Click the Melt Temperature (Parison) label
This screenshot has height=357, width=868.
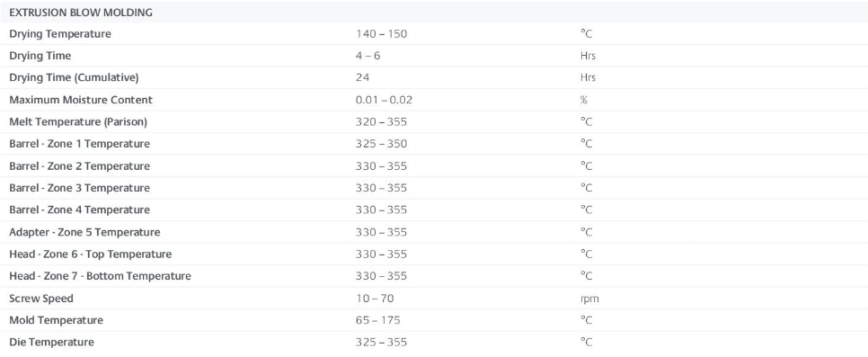click(x=78, y=122)
